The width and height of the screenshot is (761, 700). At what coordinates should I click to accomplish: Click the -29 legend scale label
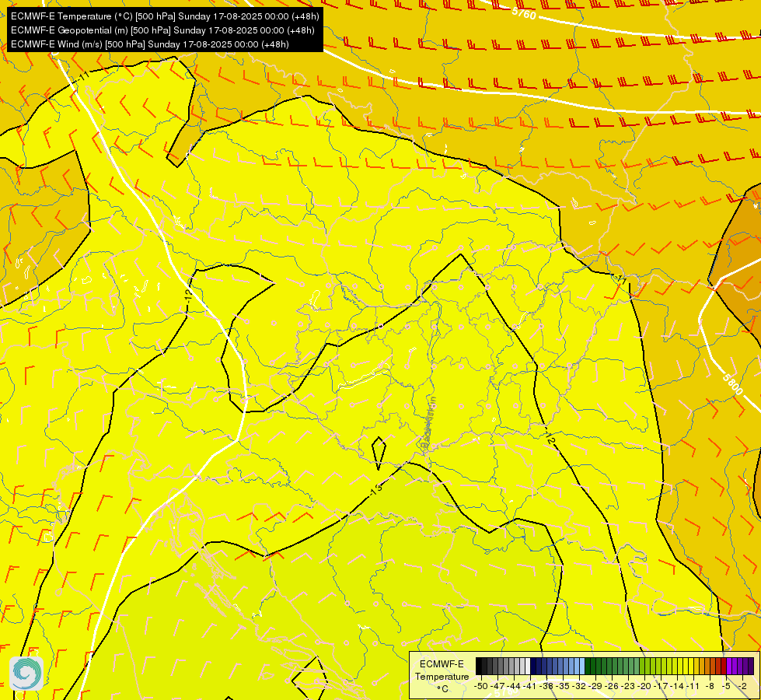[x=595, y=686]
